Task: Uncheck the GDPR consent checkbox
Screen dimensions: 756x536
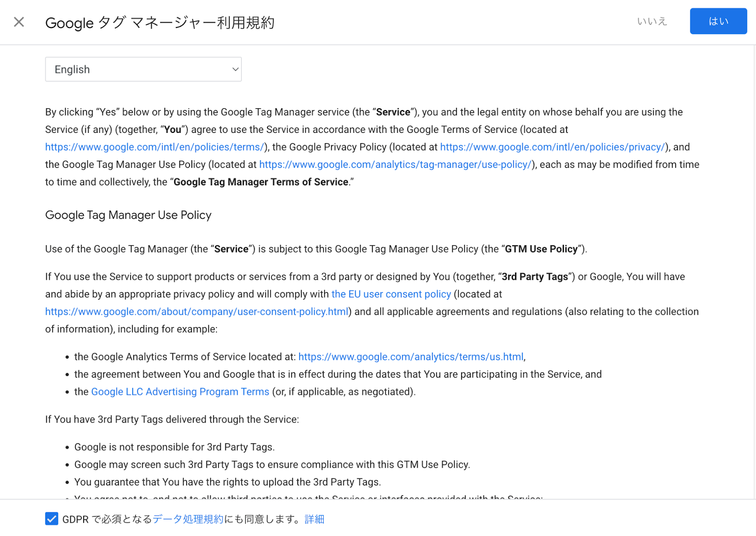Action: [x=52, y=519]
